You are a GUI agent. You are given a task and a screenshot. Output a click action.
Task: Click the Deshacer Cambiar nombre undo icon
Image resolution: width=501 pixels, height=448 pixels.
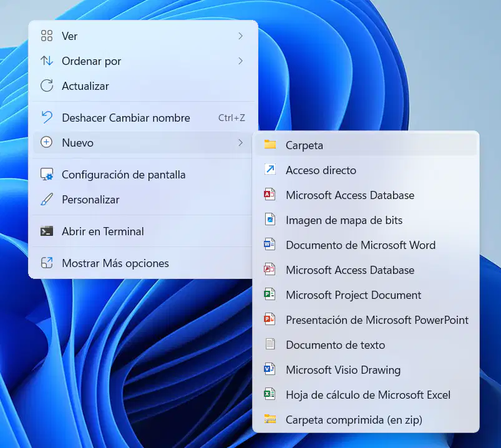coord(47,117)
